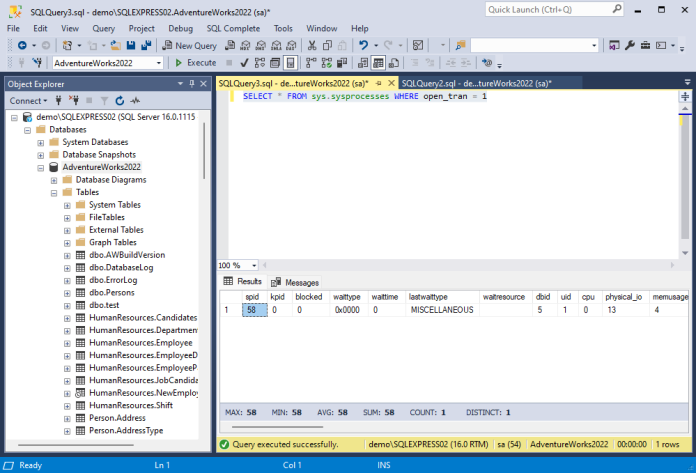
Task: Execute the current query
Action: click(196, 63)
